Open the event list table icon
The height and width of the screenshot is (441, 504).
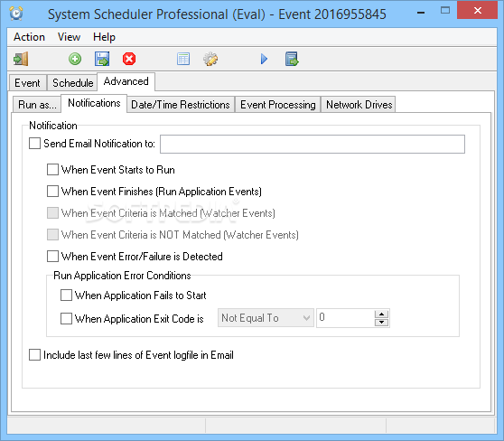[x=183, y=59]
